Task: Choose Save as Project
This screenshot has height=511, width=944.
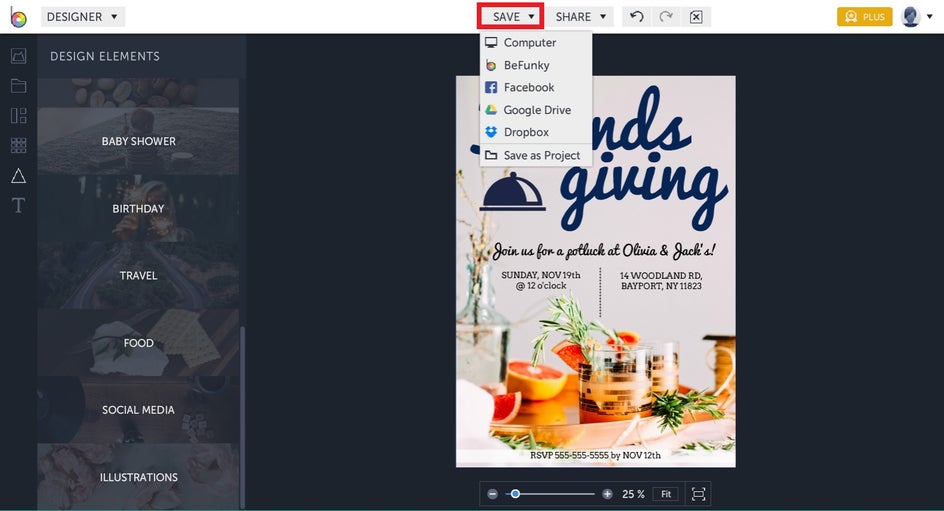Action: [x=536, y=155]
